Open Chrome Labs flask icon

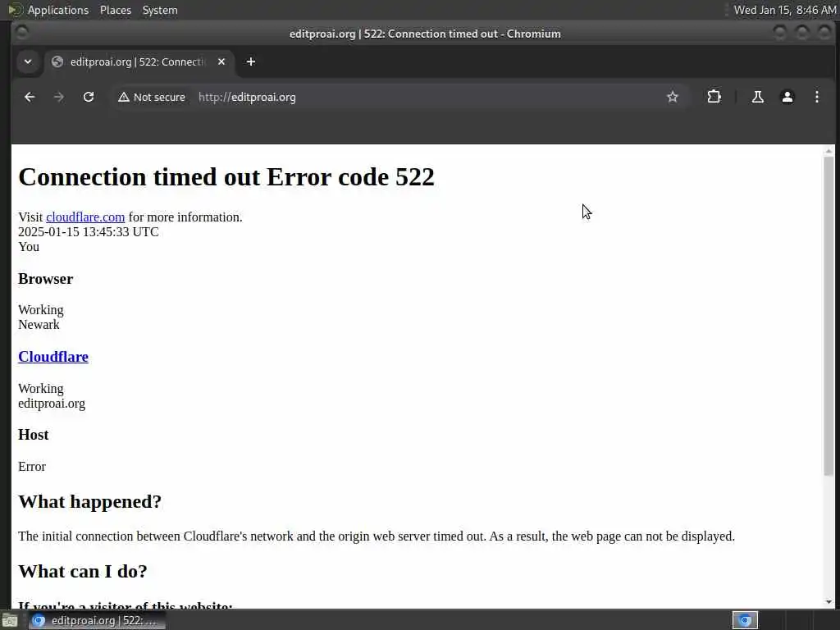pyautogui.click(x=757, y=97)
